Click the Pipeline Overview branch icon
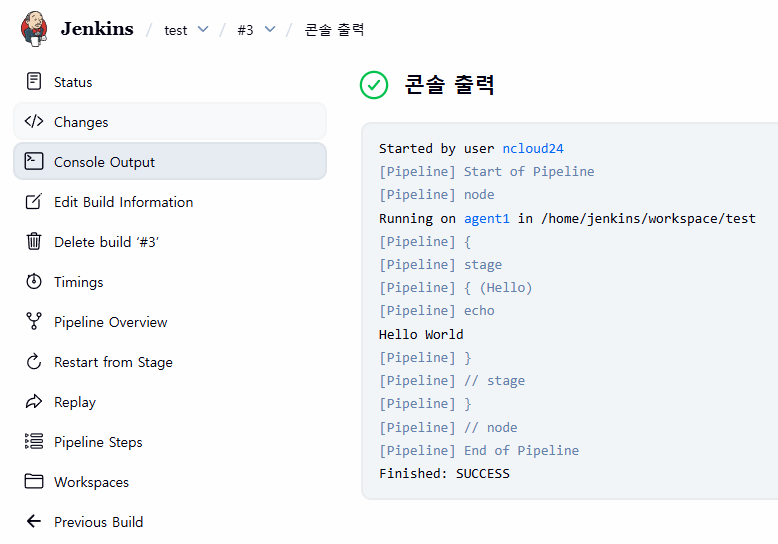The height and width of the screenshot is (544, 778). point(34,321)
